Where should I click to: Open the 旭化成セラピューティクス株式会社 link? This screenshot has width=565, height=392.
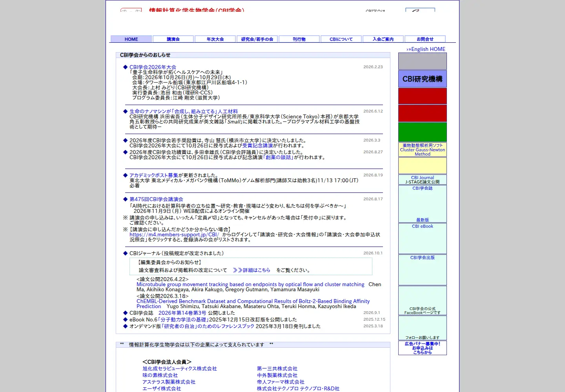tap(180, 368)
